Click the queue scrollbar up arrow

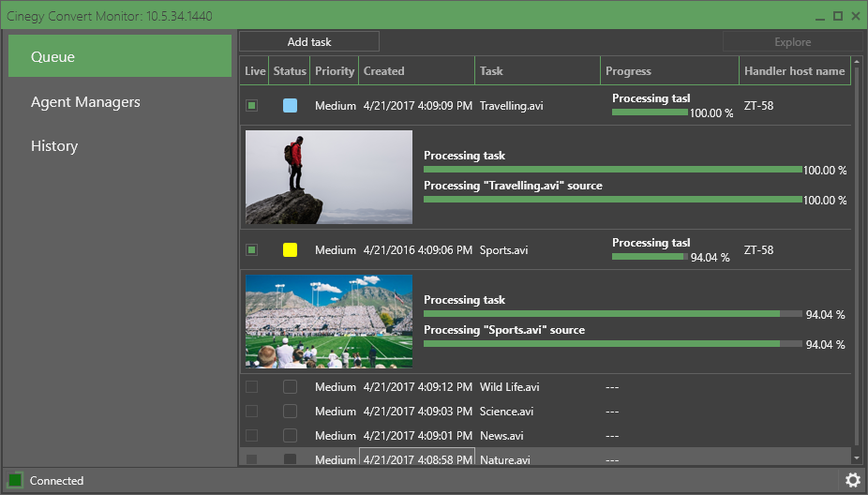(858, 62)
